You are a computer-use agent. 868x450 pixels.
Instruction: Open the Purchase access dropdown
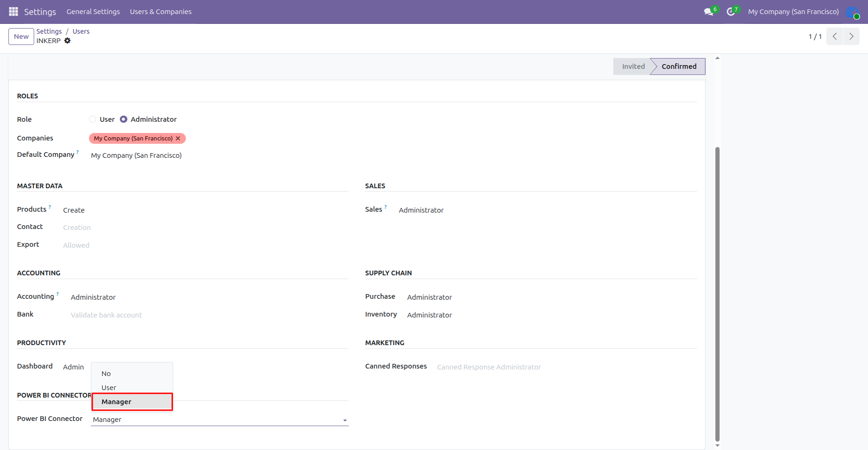coord(552,297)
